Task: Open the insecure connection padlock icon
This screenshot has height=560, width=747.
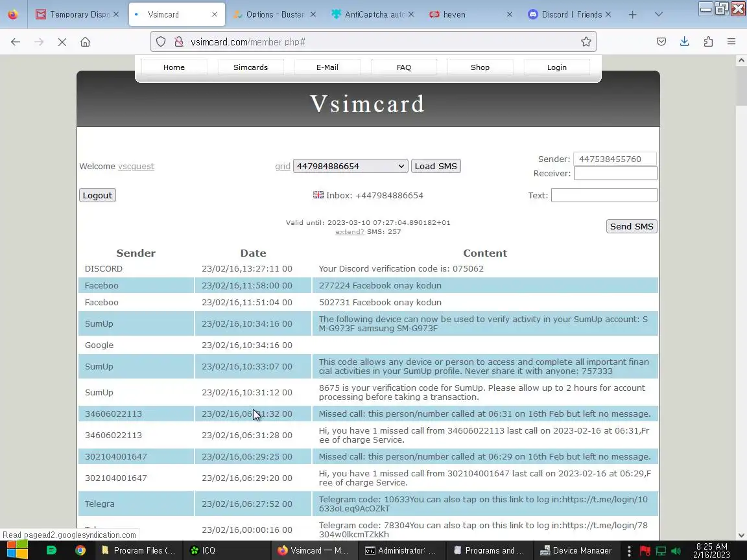Action: click(x=179, y=42)
